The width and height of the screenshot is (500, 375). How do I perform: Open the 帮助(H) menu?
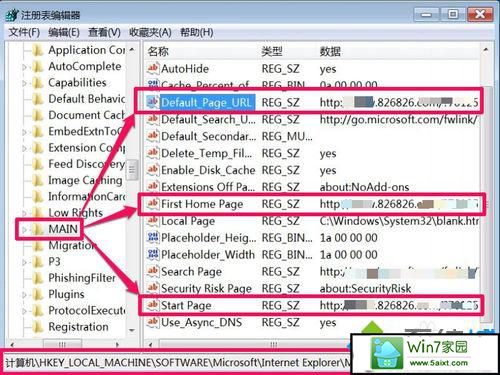pyautogui.click(x=197, y=32)
